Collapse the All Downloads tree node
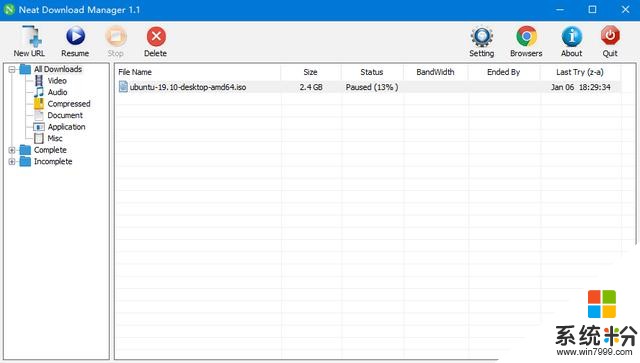Image resolution: width=640 pixels, height=363 pixels. (x=12, y=69)
